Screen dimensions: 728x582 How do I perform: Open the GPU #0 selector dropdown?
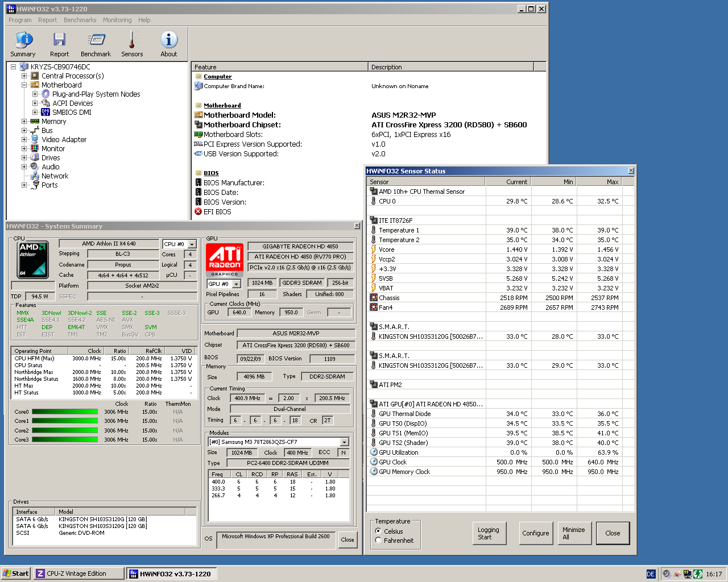pyautogui.click(x=236, y=284)
